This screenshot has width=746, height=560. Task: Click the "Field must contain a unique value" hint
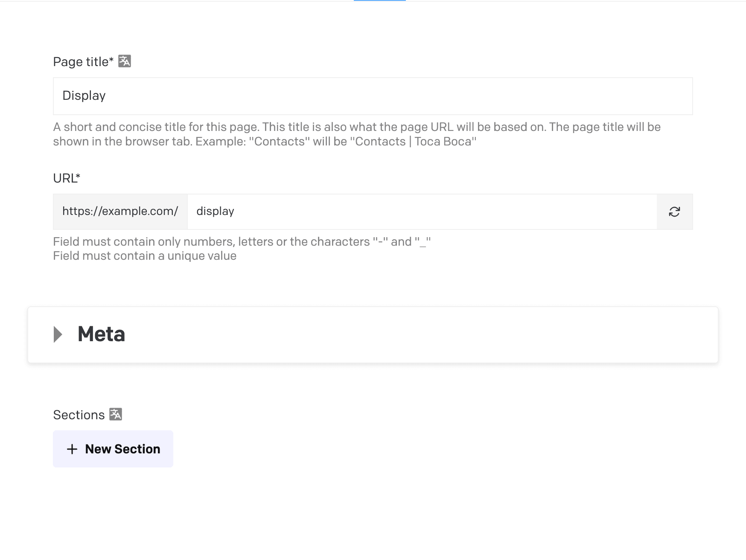(x=145, y=256)
